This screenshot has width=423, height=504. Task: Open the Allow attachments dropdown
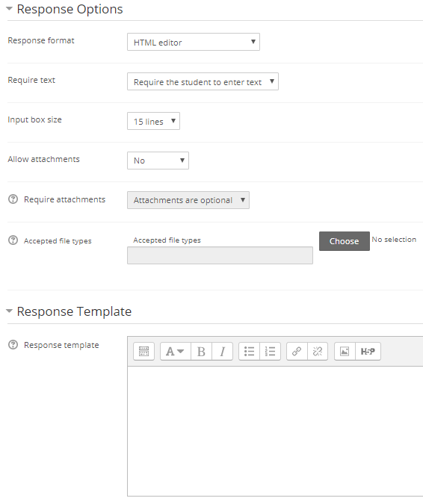point(158,161)
